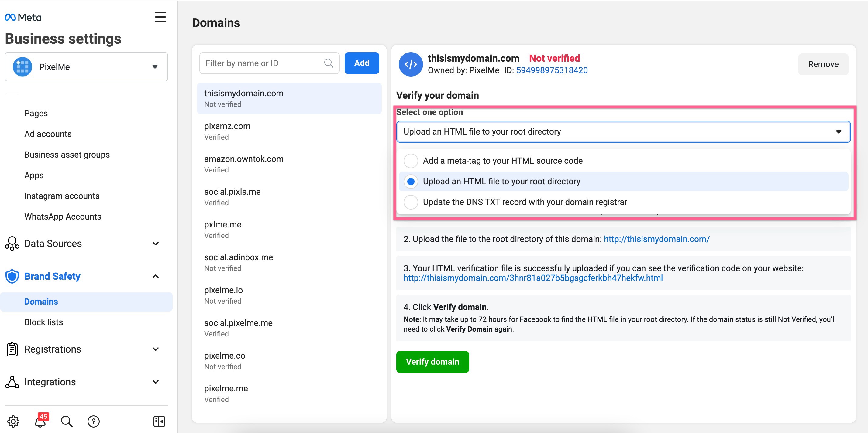Click the Meta logo
The height and width of the screenshot is (433, 868).
point(23,17)
